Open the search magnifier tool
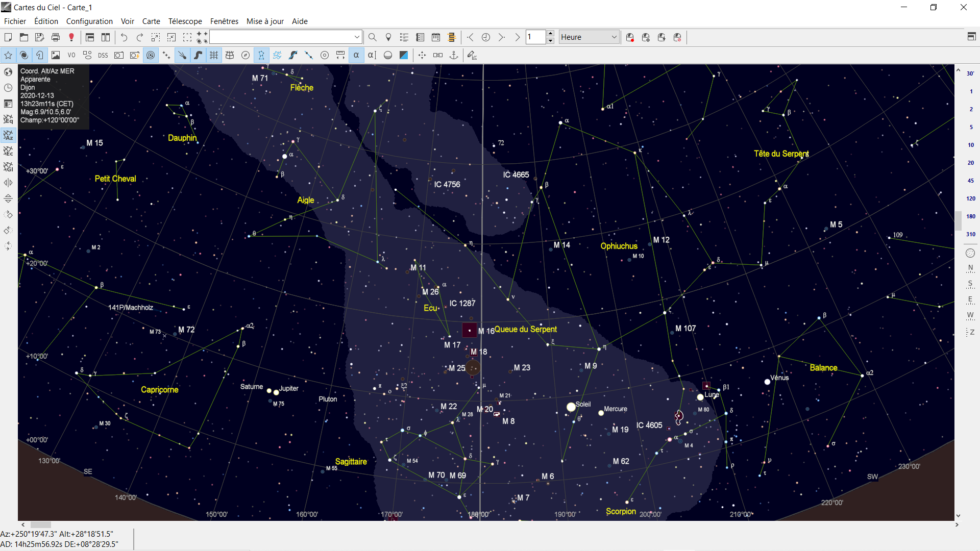Image resolution: width=980 pixels, height=551 pixels. pyautogui.click(x=372, y=37)
